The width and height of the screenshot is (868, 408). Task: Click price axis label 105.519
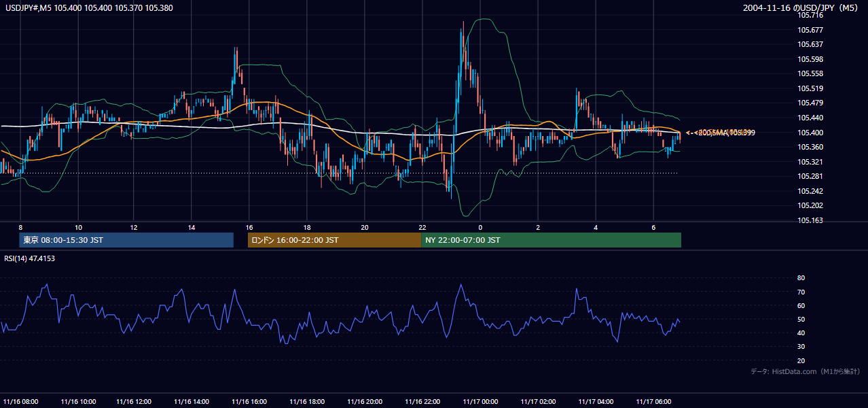click(x=810, y=88)
